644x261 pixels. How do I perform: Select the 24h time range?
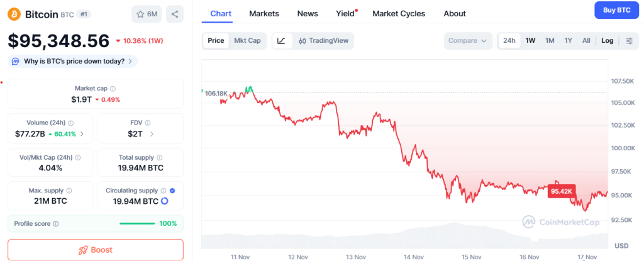[x=509, y=41]
